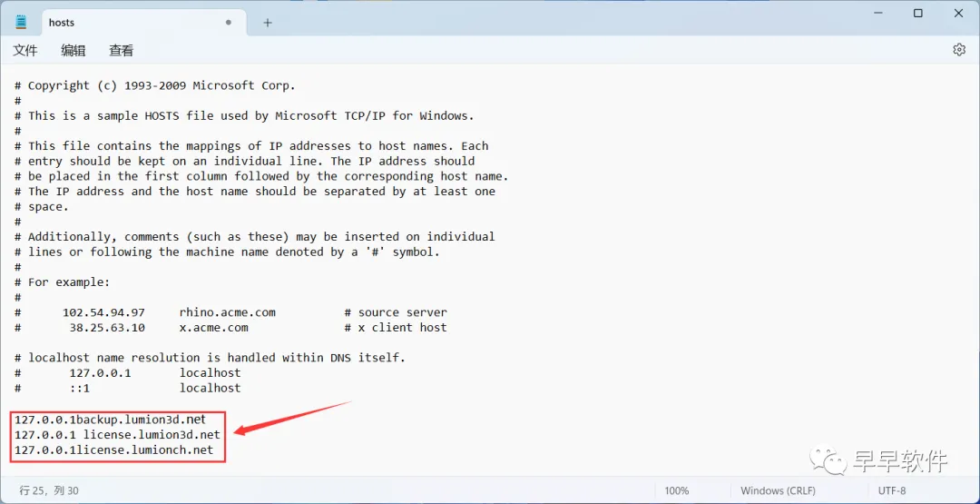Click the 'entry should be kept' line
The image size is (980, 504).
[244, 162]
